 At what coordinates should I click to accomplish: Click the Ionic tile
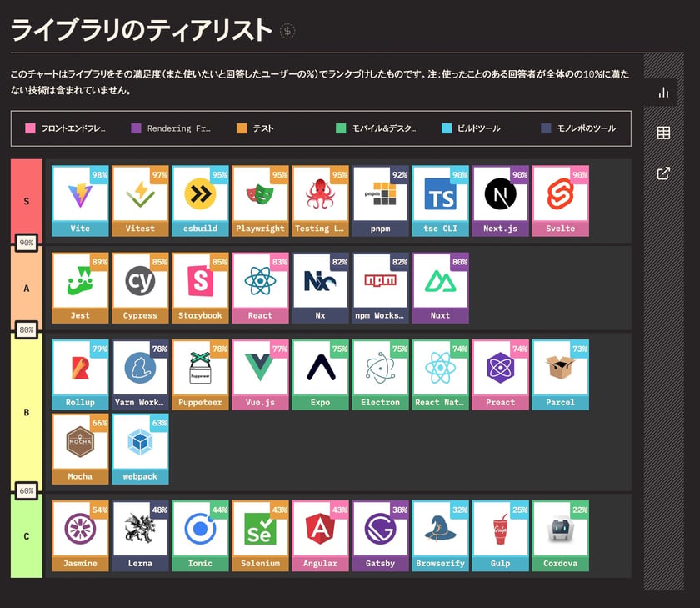tap(200, 536)
